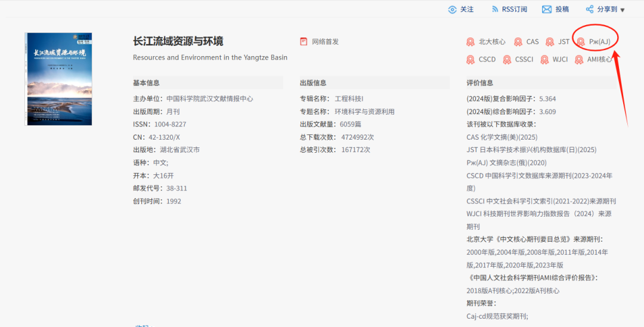Image resolution: width=644 pixels, height=327 pixels.
Task: Click the JST 日本科学技术振兴机构数据库 entry
Action: [531, 150]
